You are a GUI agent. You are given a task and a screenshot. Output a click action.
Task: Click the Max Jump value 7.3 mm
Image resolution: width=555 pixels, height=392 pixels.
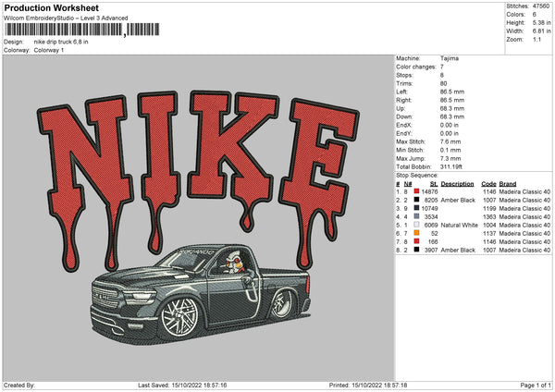coord(450,158)
